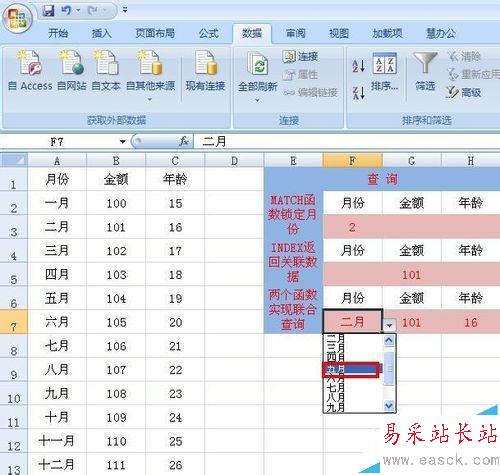The width and height of the screenshot is (500, 475).
Task: Open the 页面布局 tab
Action: tap(155, 33)
